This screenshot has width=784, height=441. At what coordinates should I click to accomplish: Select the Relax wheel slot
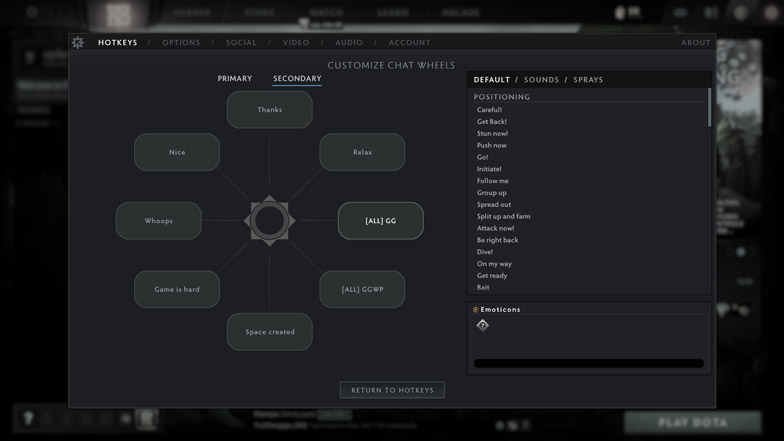[362, 152]
